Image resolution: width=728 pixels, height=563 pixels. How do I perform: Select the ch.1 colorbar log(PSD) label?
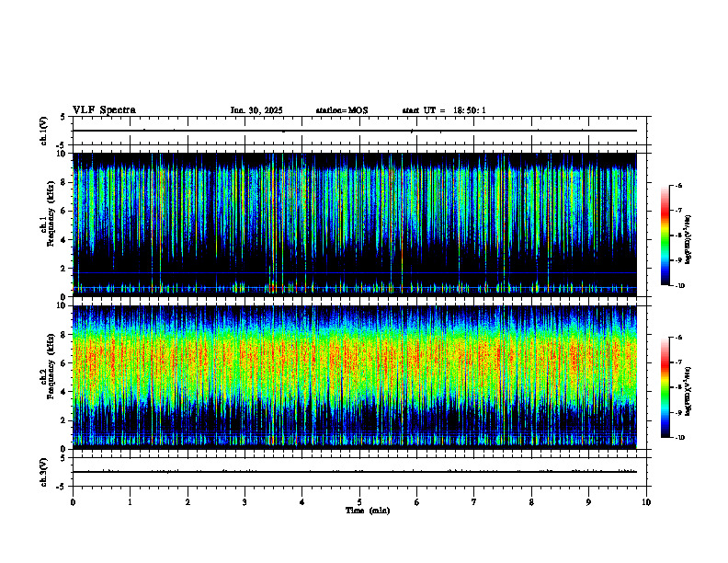tap(688, 240)
